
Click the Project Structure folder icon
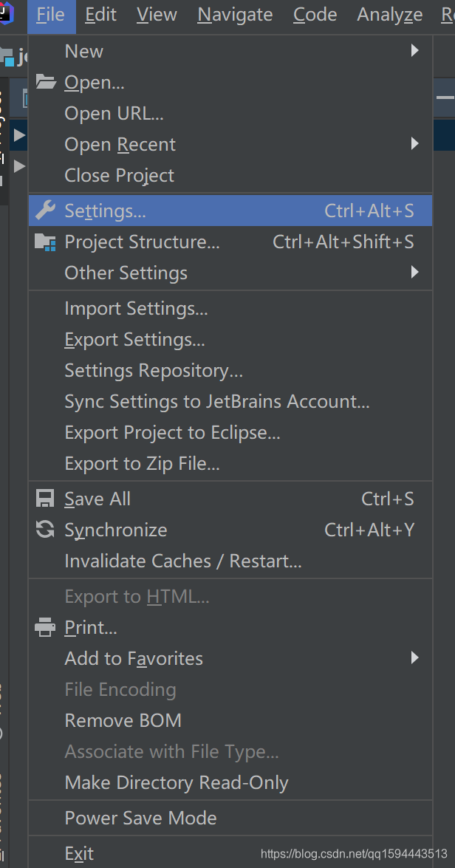click(46, 242)
